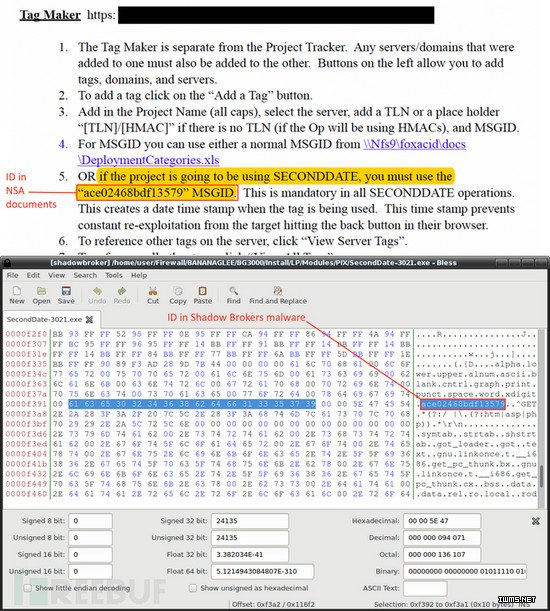Image resolution: width=550 pixels, height=611 pixels.
Task: Click offset 0000f460 in the offset column
Action: tap(26, 494)
